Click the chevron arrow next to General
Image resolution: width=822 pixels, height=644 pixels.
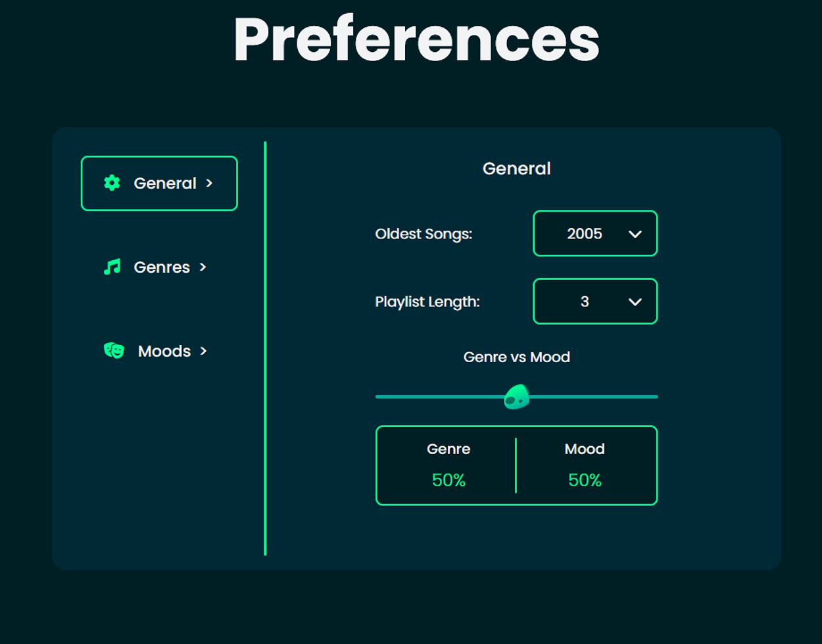pos(209,183)
